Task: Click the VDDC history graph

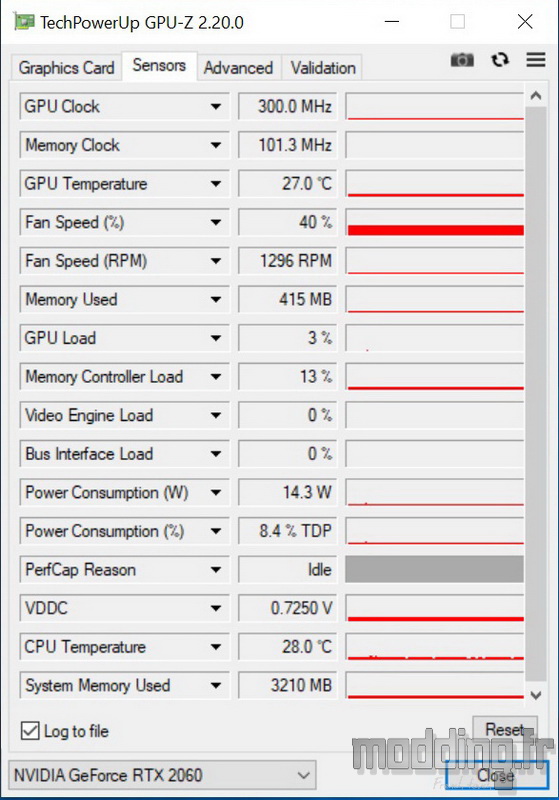Action: click(435, 608)
